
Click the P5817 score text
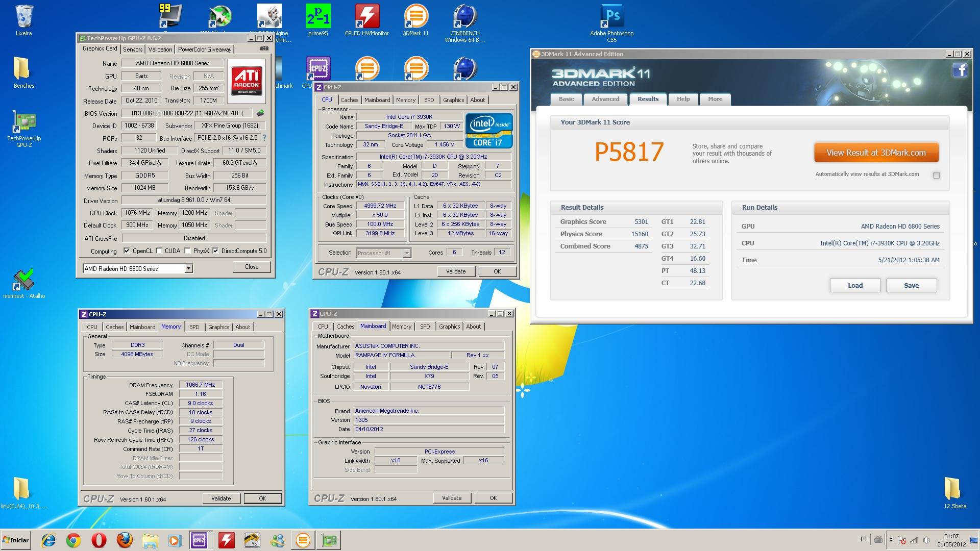pos(629,152)
